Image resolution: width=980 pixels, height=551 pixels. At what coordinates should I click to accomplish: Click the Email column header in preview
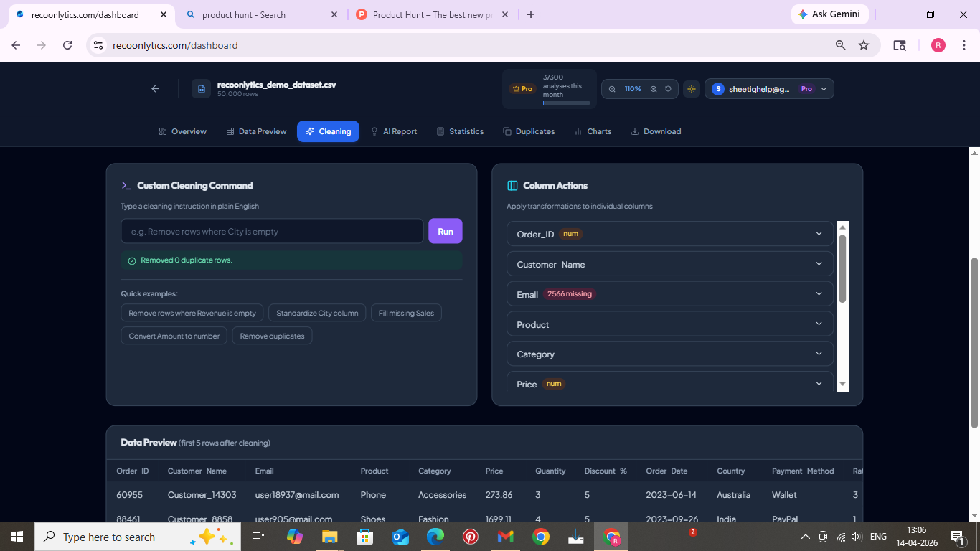pos(264,471)
